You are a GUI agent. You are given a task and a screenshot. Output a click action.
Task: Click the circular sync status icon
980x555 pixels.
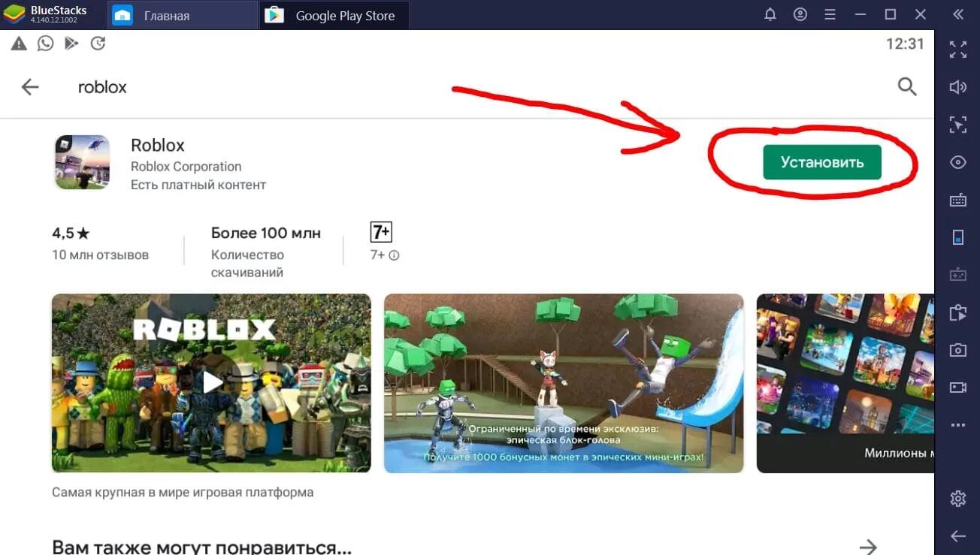[x=98, y=44]
